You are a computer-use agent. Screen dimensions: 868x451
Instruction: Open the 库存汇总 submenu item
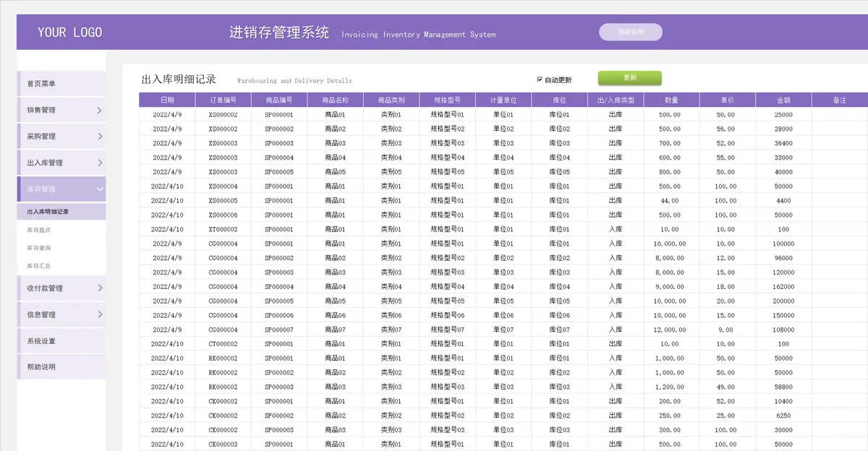point(39,266)
